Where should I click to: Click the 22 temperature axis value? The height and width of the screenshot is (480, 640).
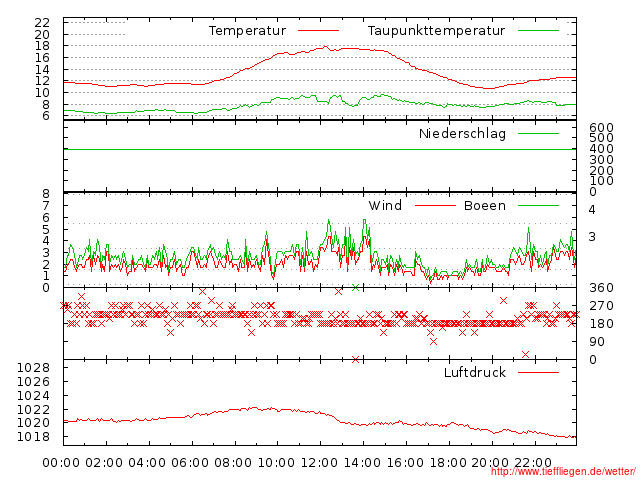click(x=42, y=22)
